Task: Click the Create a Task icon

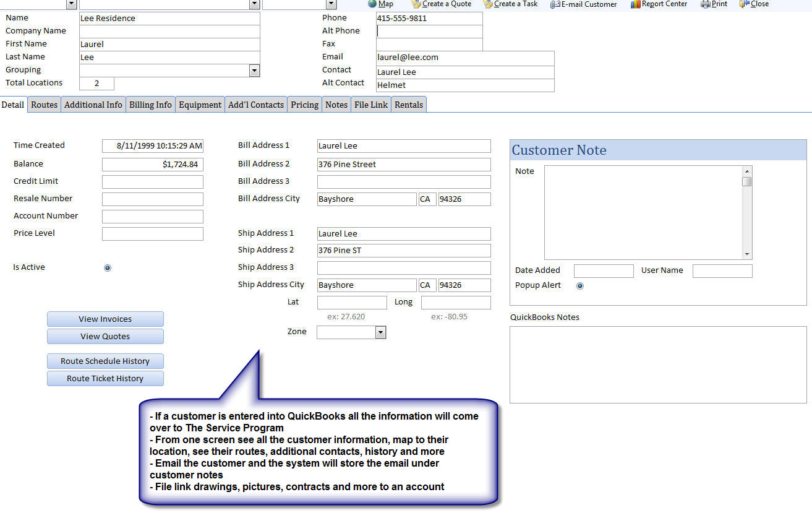Action: click(488, 4)
